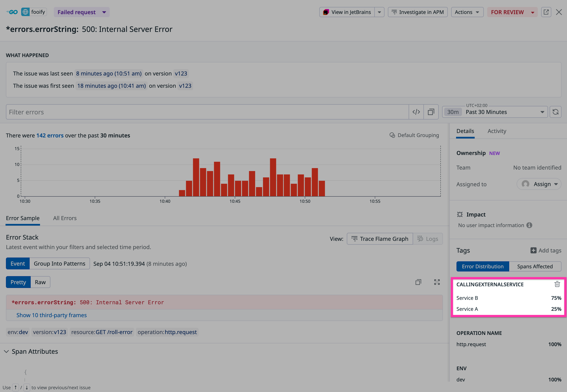Click the copy filter query icon
This screenshot has width=567, height=392.
pos(431,112)
